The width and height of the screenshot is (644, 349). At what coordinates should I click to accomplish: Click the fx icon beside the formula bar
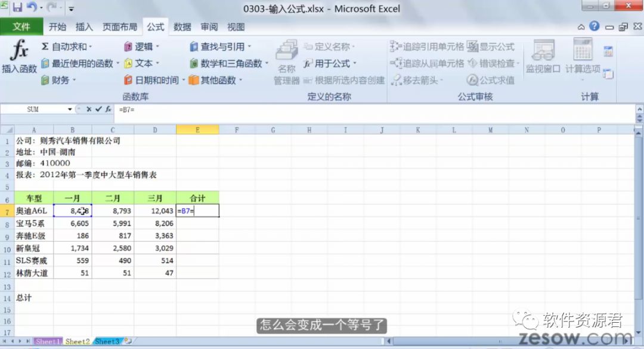pyautogui.click(x=108, y=109)
